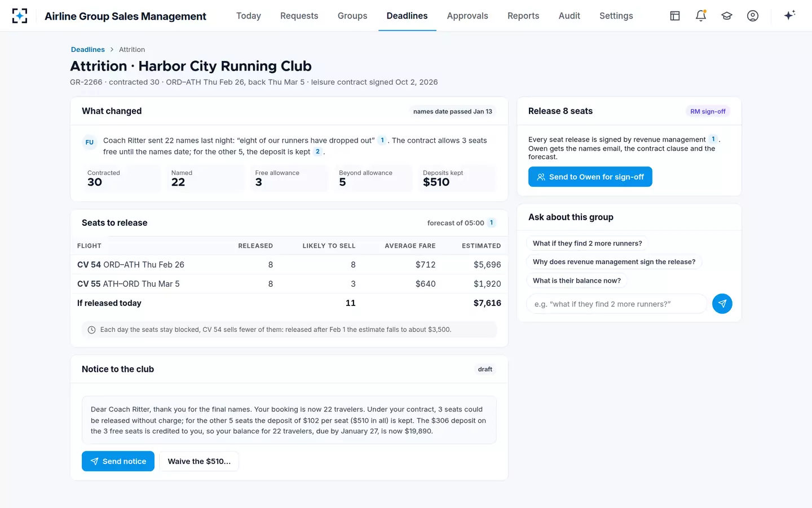The width and height of the screenshot is (812, 508).
Task: Open the graduation cap learning icon
Action: click(727, 16)
